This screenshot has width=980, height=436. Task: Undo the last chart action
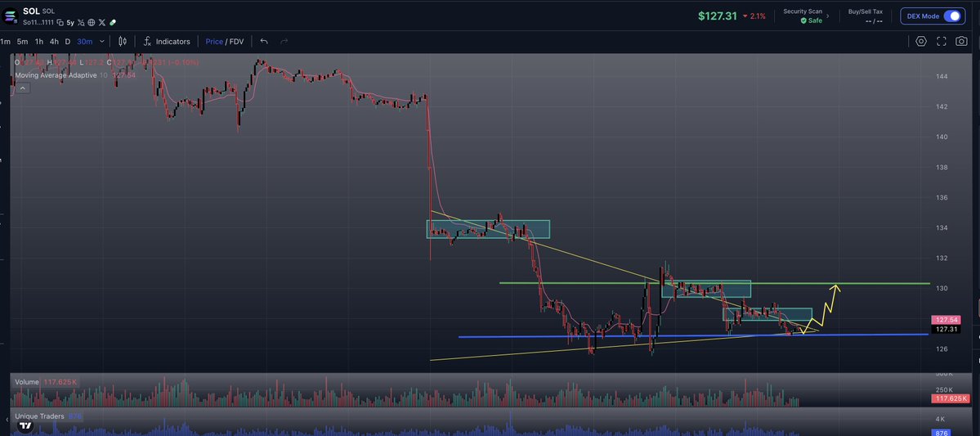click(264, 41)
